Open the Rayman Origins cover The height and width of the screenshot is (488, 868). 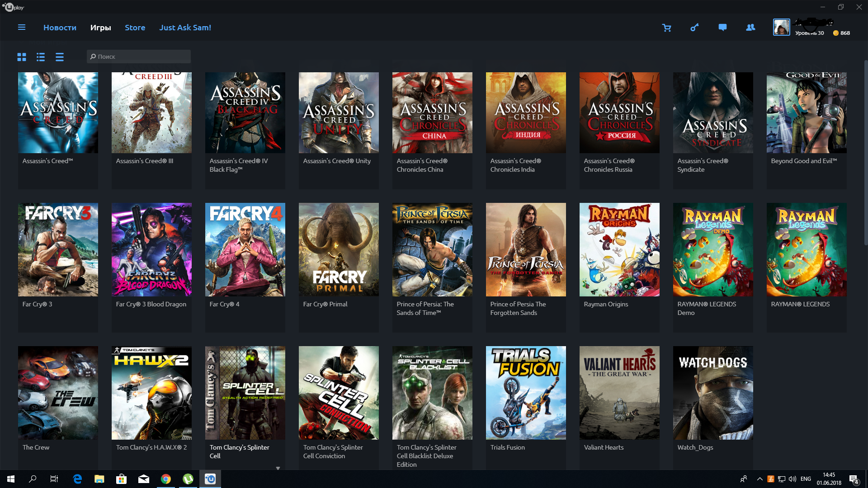pos(619,249)
